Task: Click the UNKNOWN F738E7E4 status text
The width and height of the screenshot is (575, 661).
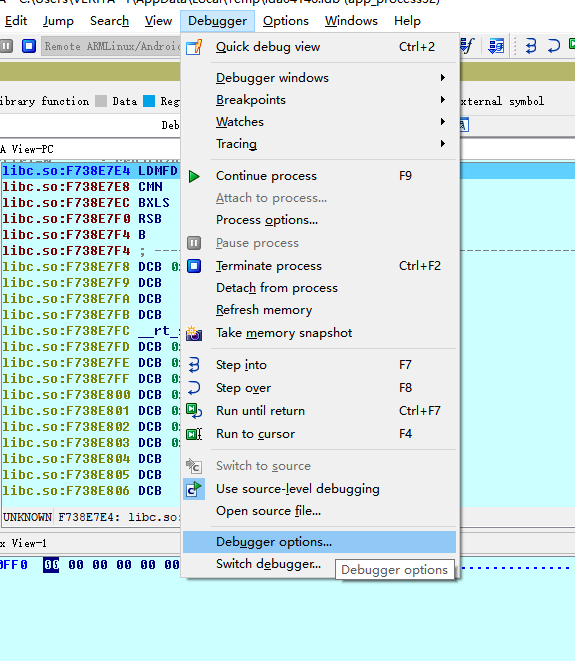Action: pos(91,517)
